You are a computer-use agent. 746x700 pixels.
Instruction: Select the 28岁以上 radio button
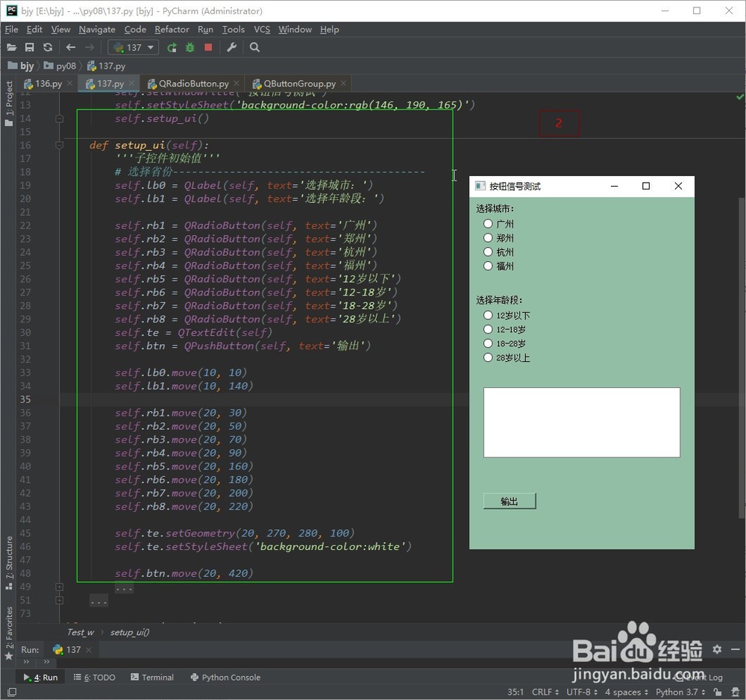pyautogui.click(x=507, y=357)
